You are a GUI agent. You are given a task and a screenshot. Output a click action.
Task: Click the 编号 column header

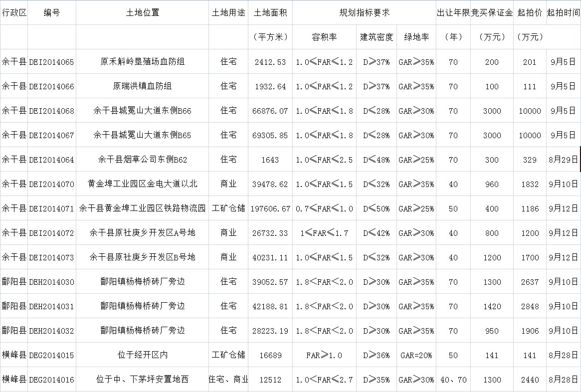(52, 12)
